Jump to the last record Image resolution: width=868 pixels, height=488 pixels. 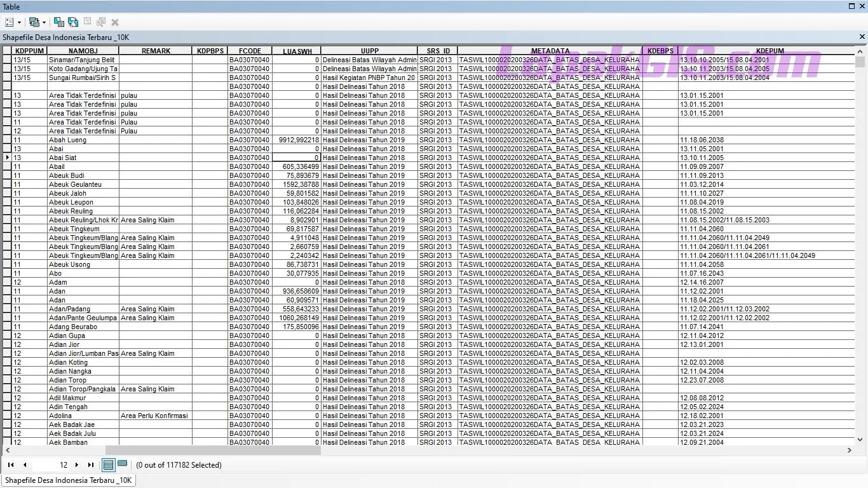tap(90, 465)
